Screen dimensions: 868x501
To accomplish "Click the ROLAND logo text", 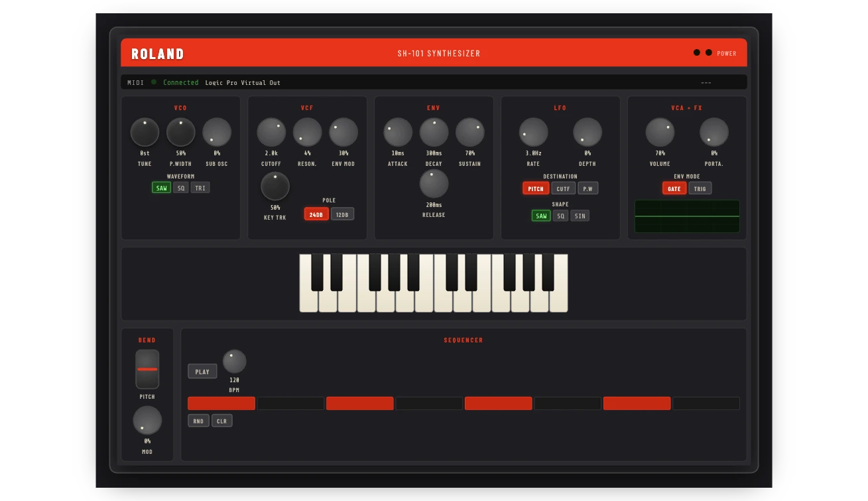I will click(x=158, y=54).
